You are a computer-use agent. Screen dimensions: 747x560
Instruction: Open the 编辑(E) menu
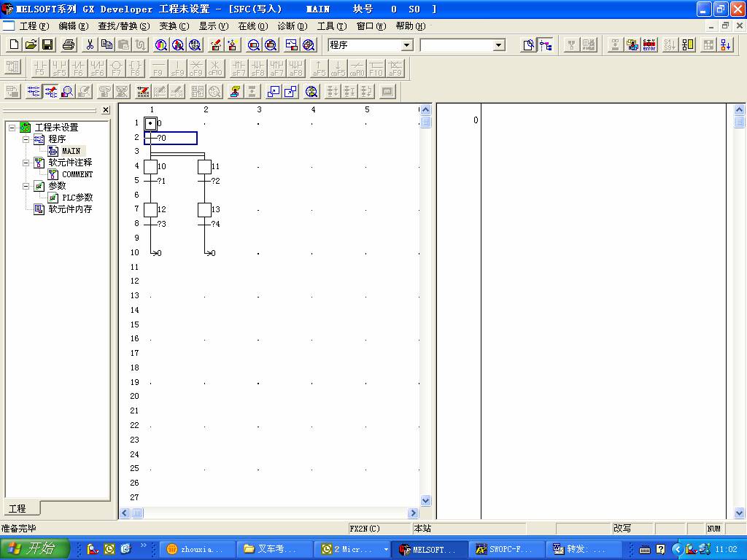pyautogui.click(x=74, y=26)
